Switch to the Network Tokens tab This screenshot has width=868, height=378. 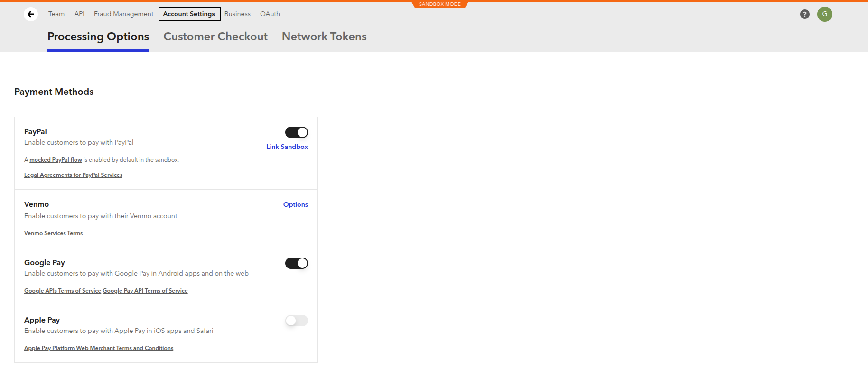pyautogui.click(x=324, y=37)
